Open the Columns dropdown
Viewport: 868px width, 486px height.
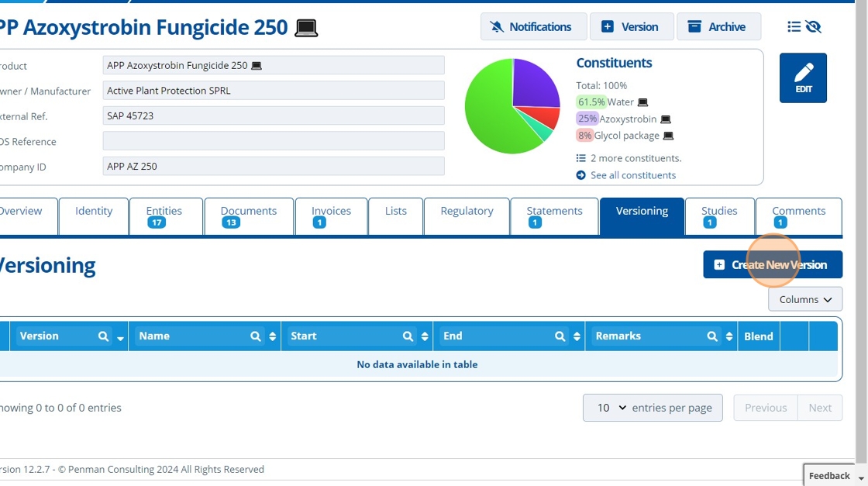point(805,299)
